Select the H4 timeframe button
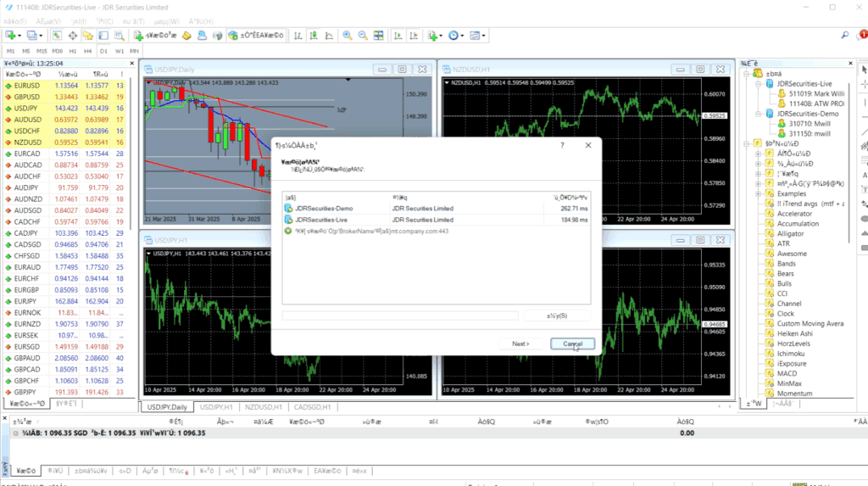 tap(87, 51)
